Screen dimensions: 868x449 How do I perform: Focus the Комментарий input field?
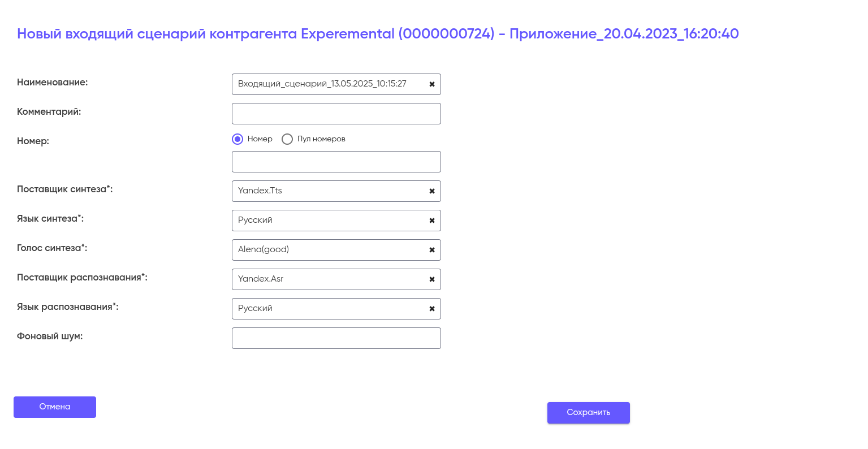336,114
